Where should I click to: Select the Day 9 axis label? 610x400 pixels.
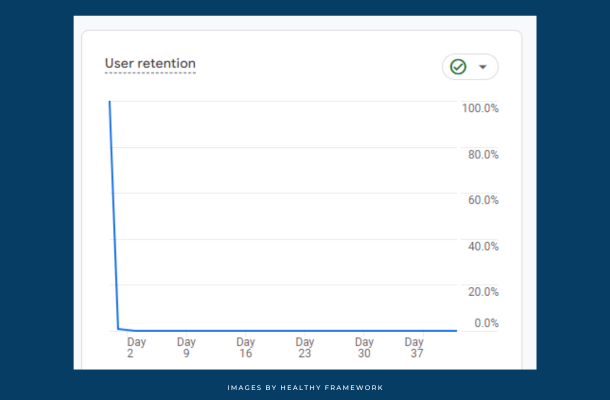[186, 347]
